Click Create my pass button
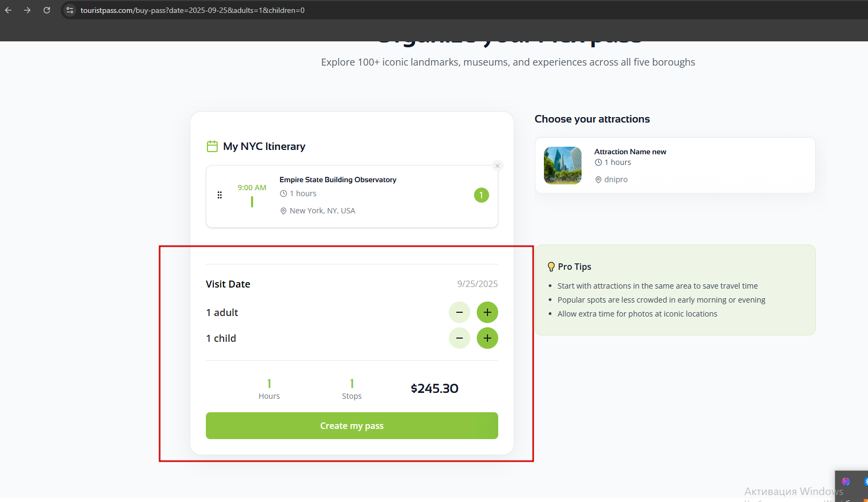The width and height of the screenshot is (868, 502). 352,426
